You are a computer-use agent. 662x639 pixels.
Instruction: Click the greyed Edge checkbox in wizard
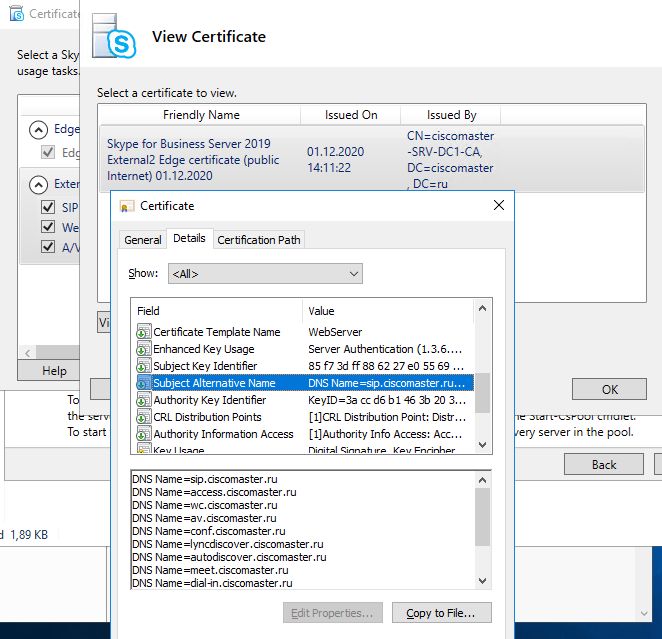[48, 152]
